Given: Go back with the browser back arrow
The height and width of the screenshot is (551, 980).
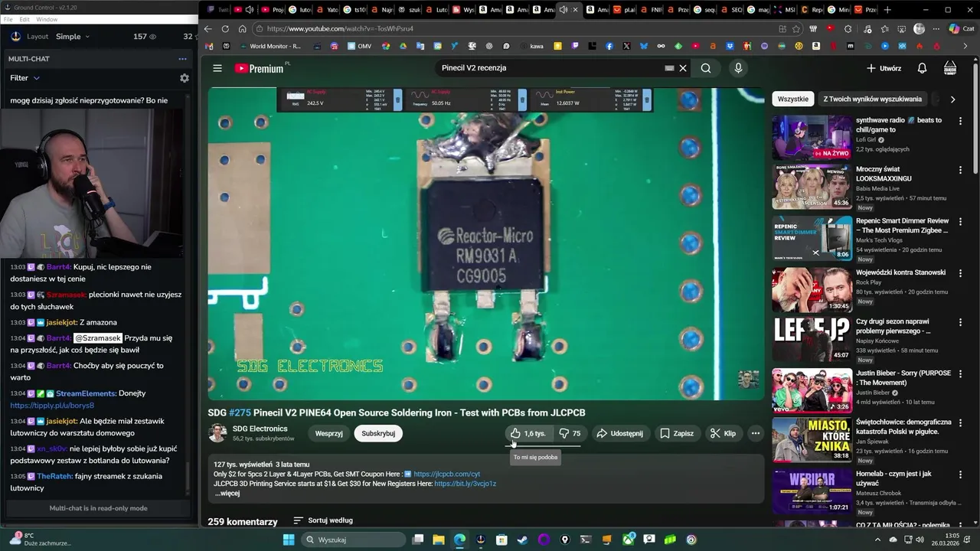Looking at the screenshot, I should 207,28.
